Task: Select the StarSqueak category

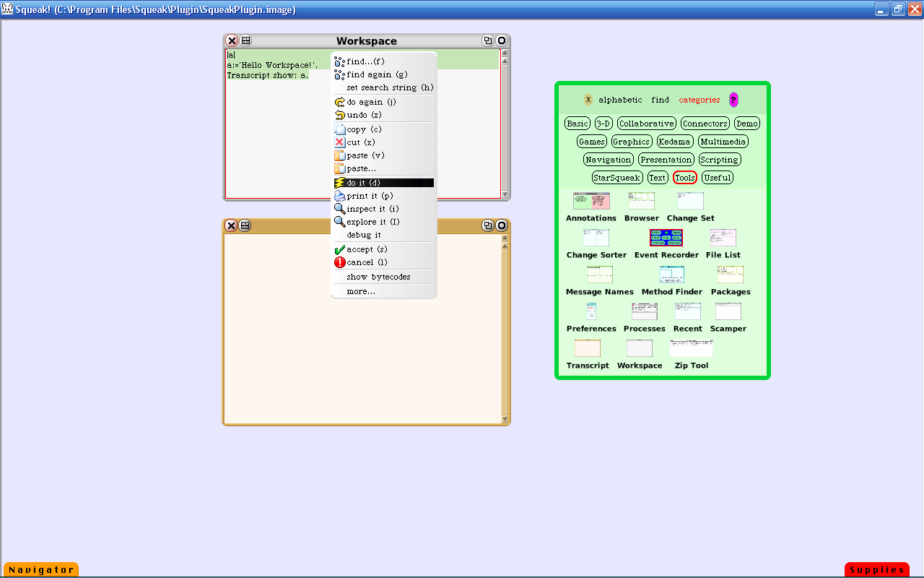Action: 617,178
